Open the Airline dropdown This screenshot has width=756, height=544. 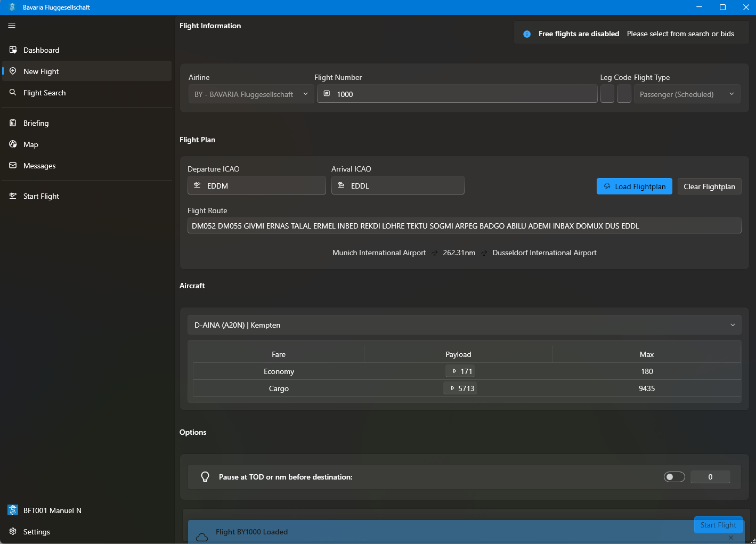(x=251, y=94)
